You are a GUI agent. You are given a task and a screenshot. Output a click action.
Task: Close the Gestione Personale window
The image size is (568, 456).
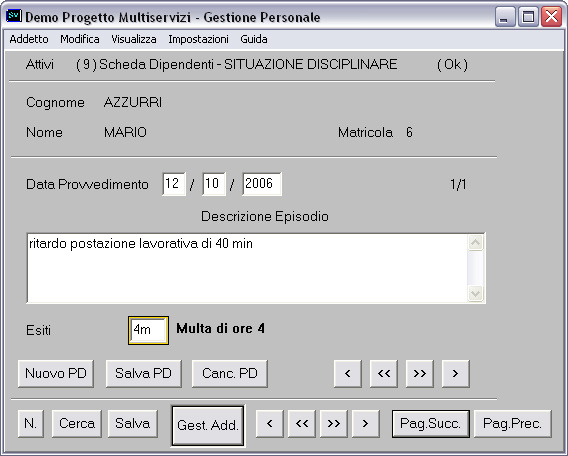[551, 17]
